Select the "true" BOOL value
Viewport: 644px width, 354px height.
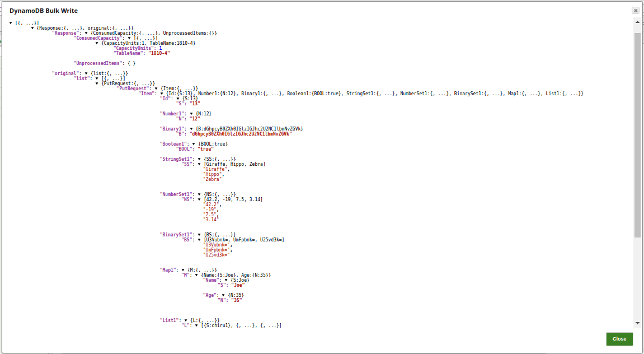pyautogui.click(x=205, y=149)
